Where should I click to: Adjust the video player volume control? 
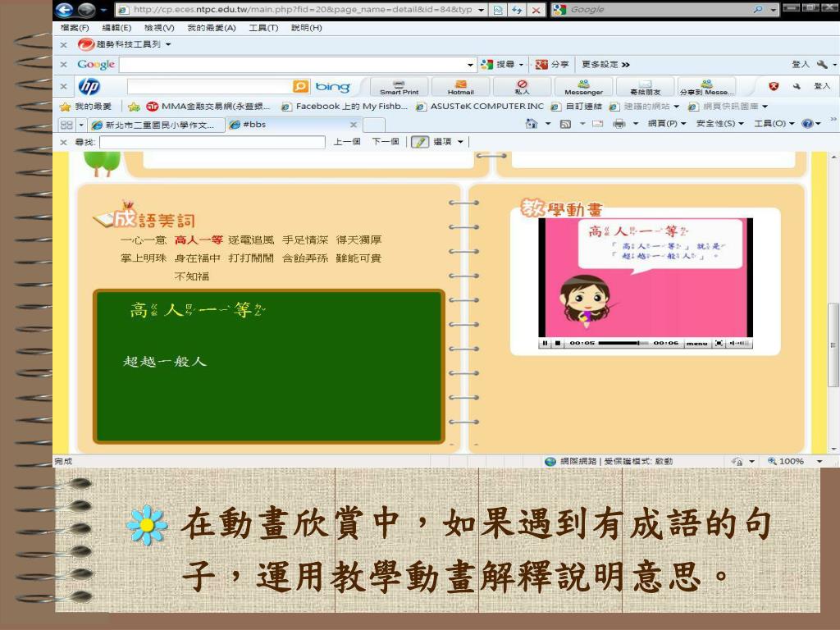coord(739,343)
